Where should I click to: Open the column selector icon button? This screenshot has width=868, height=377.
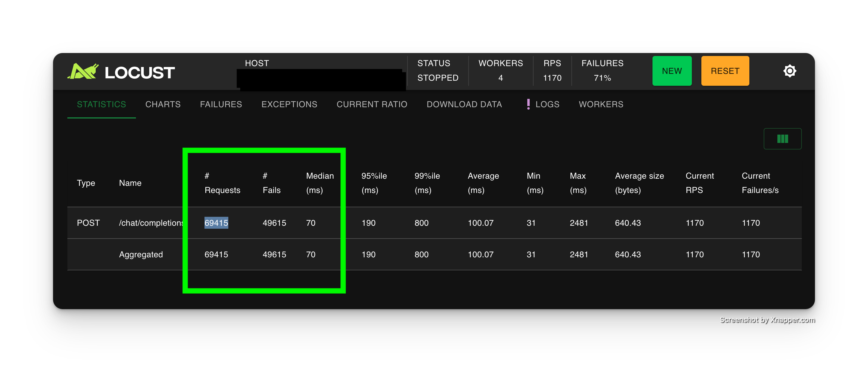point(782,139)
